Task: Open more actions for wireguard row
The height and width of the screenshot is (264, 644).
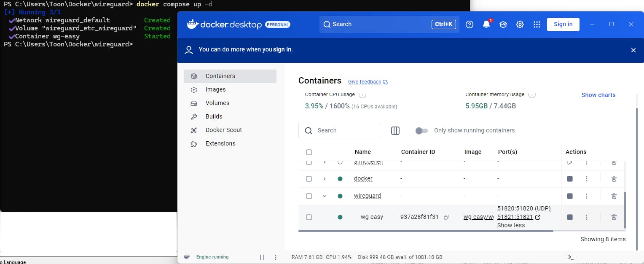Action: [586, 196]
